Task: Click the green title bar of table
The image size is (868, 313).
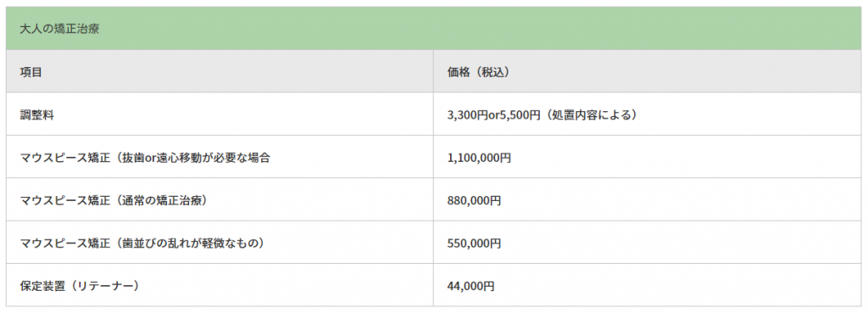Action: tap(434, 29)
